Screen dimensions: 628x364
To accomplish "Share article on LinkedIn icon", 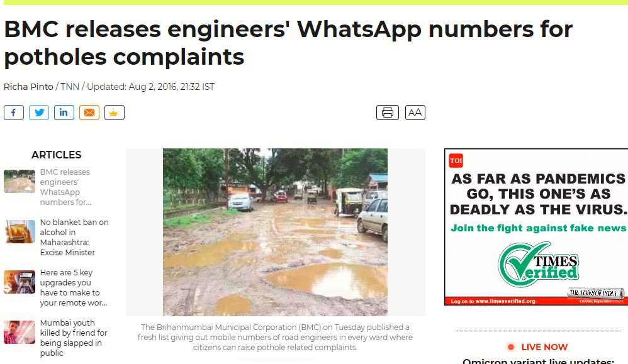I will (64, 113).
